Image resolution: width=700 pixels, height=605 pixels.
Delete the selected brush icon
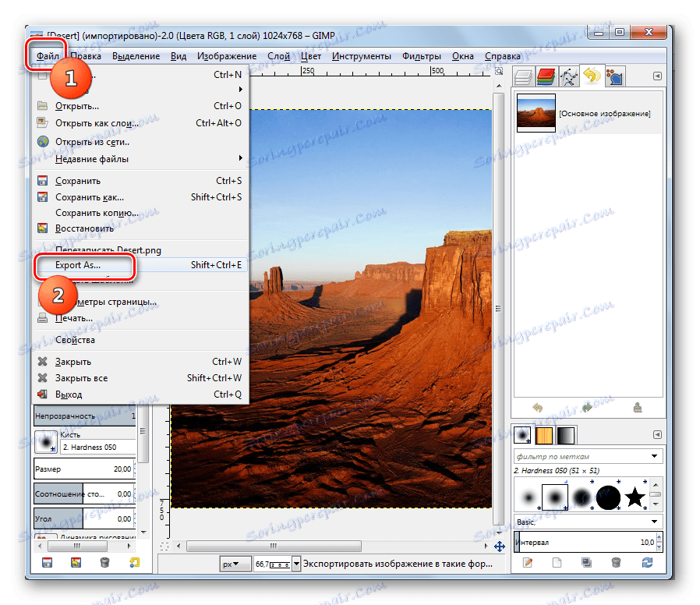(x=617, y=561)
